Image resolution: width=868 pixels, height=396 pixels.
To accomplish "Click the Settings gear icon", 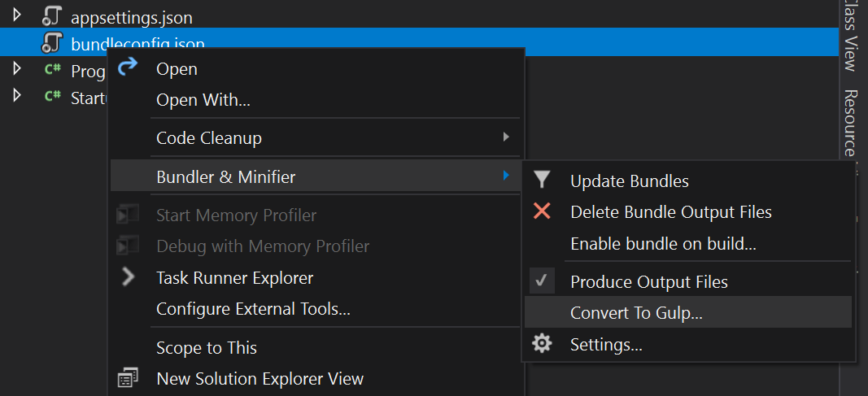I will click(542, 344).
